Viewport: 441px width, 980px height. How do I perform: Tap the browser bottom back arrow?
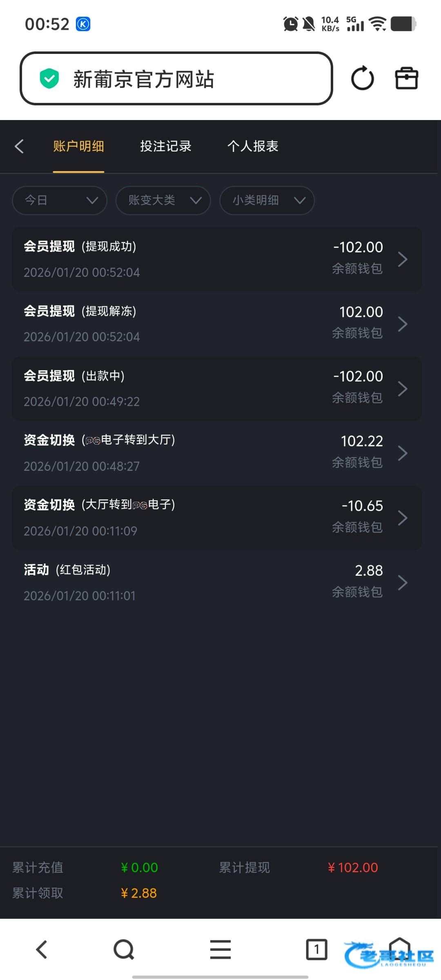coord(42,949)
